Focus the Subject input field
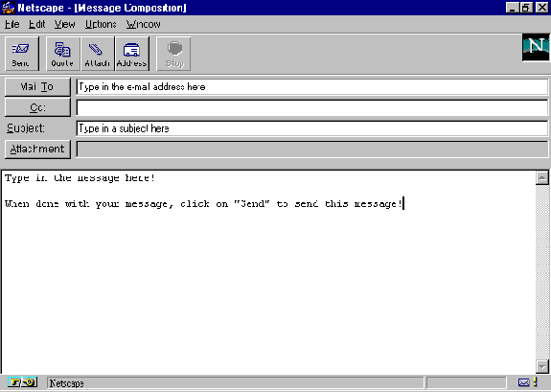This screenshot has width=551, height=392. click(x=312, y=128)
